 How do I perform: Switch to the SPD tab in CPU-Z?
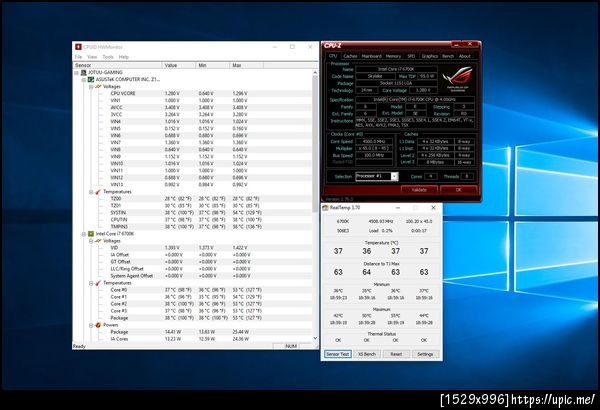click(411, 56)
